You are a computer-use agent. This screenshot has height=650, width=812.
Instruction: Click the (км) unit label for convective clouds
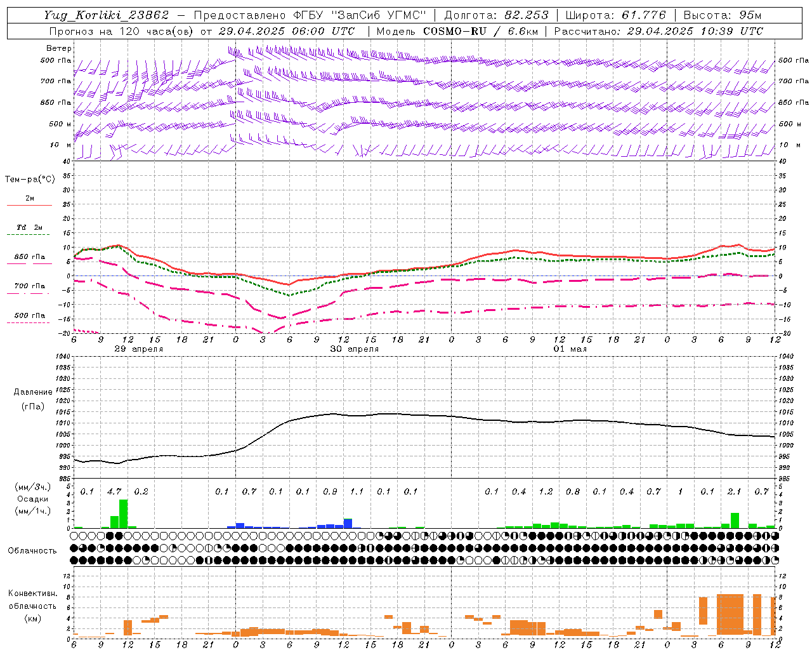32,618
